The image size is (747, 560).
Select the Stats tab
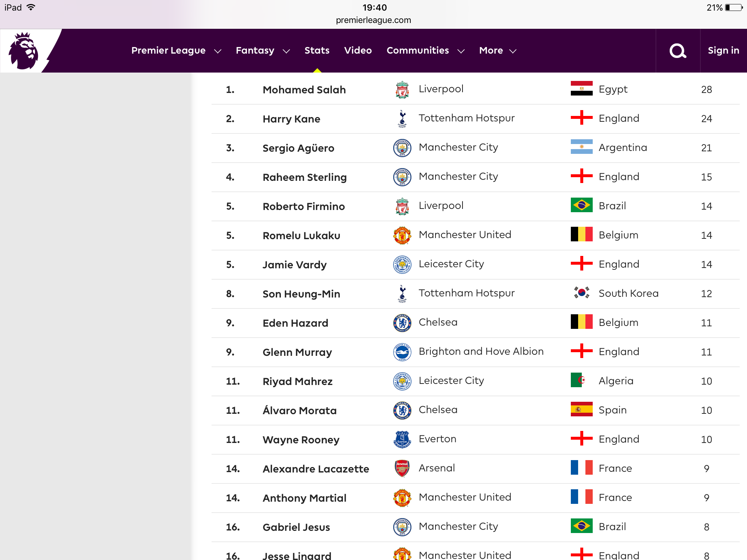(317, 51)
